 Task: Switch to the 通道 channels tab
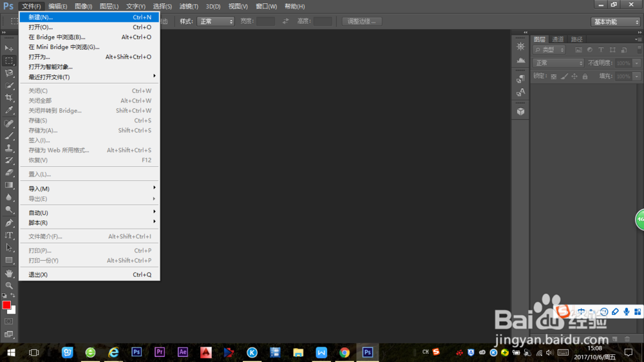(558, 39)
